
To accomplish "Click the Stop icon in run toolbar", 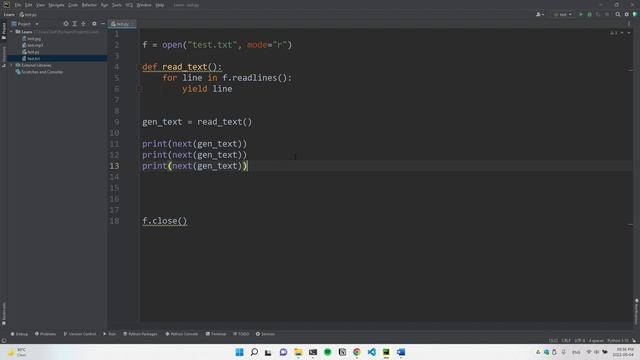I will click(x=607, y=14).
